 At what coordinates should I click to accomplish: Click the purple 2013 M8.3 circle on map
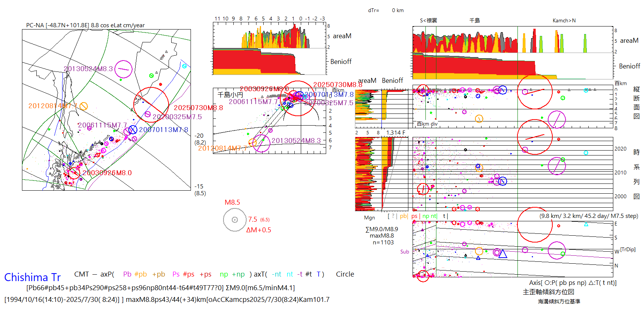click(x=123, y=69)
